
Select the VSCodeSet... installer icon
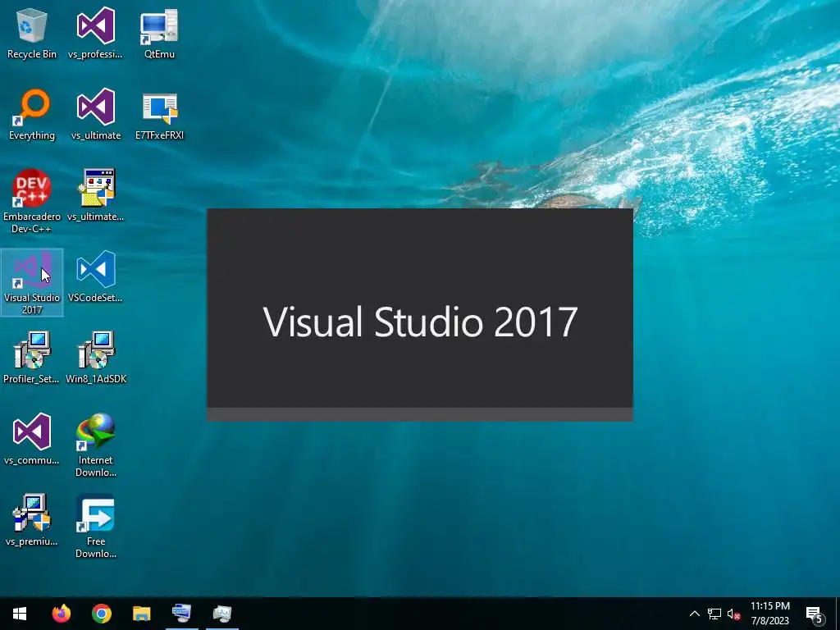pos(95,277)
